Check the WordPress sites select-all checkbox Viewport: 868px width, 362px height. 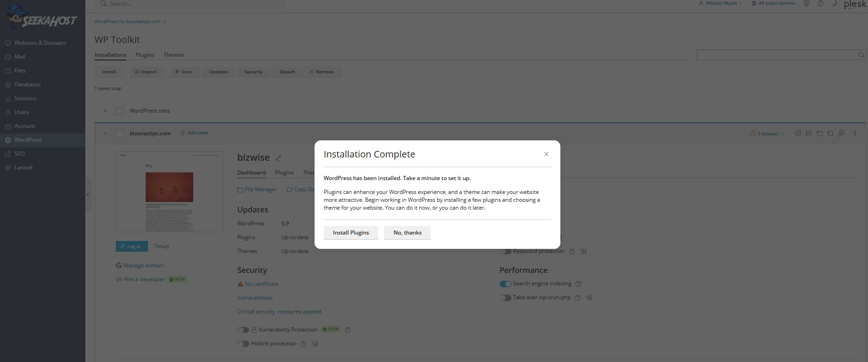[x=120, y=111]
